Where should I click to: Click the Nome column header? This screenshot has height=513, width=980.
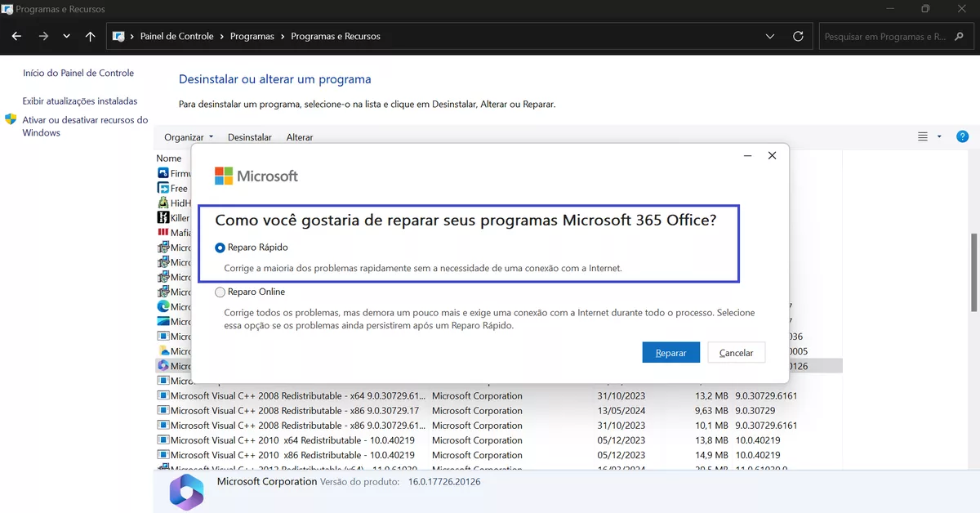(168, 158)
